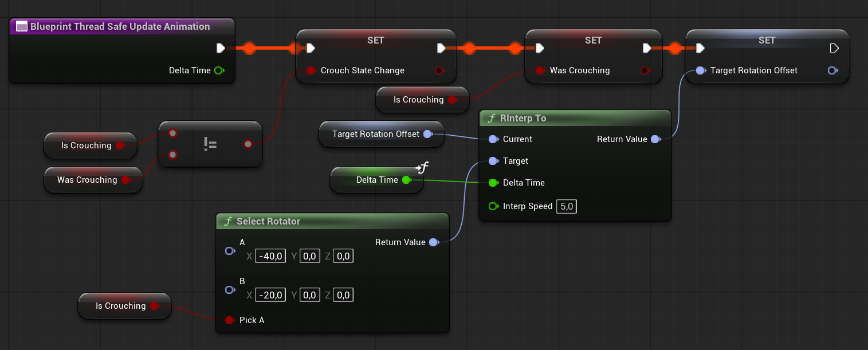Click the function icon on Select Rotator header
This screenshot has height=350, width=868.
[x=227, y=221]
